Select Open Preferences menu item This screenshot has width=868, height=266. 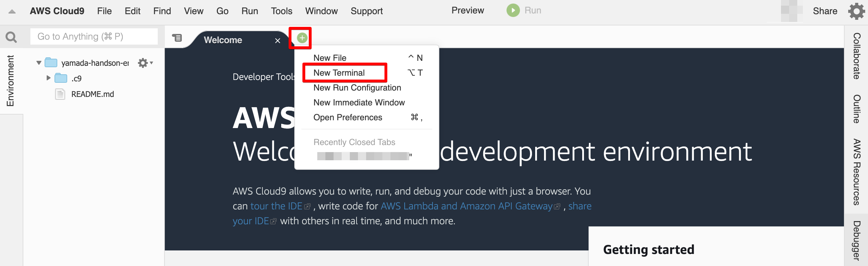pyautogui.click(x=367, y=117)
